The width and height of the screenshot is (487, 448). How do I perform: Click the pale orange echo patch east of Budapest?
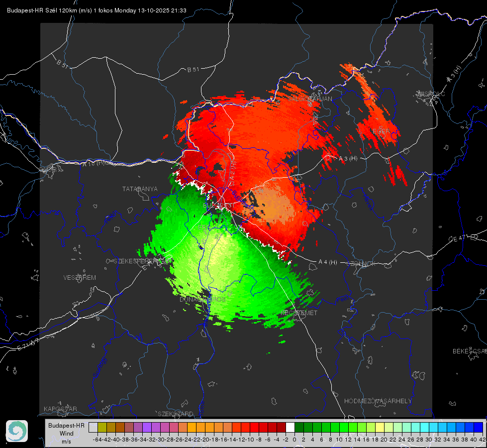pos(273,205)
